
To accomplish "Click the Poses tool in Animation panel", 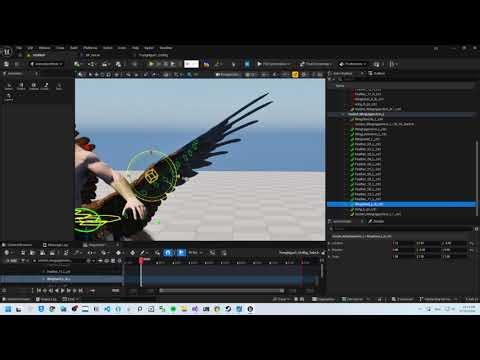I will [21, 86].
